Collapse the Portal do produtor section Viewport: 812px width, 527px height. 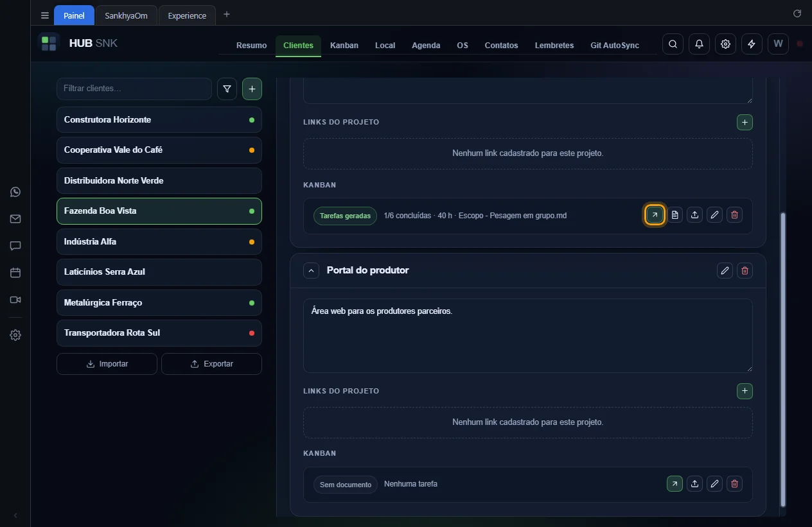(311, 271)
